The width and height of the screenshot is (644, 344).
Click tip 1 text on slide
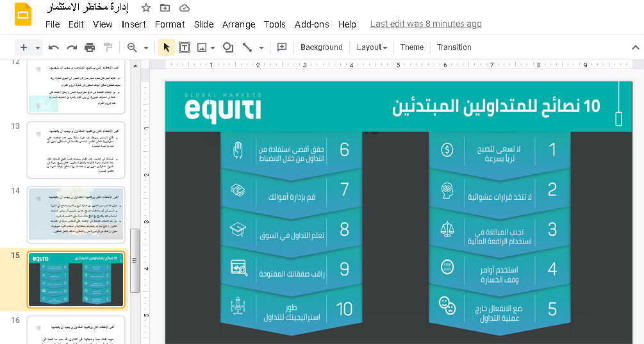[x=499, y=154]
